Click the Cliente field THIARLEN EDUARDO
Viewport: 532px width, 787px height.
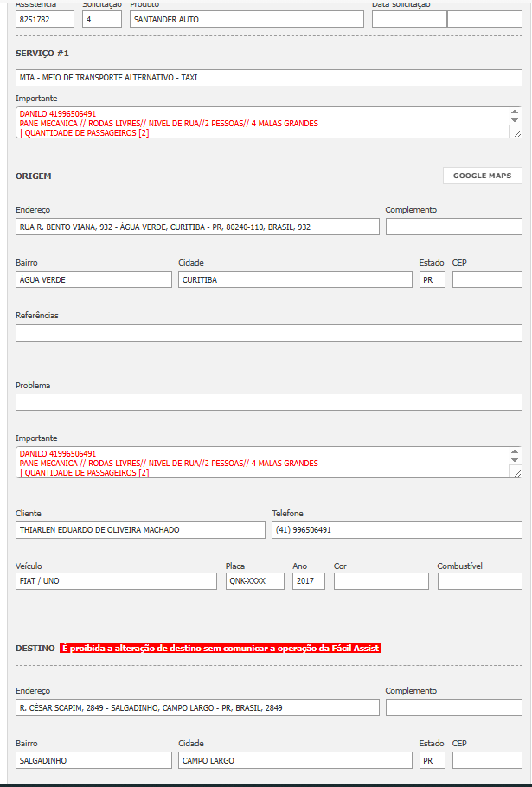tap(140, 530)
